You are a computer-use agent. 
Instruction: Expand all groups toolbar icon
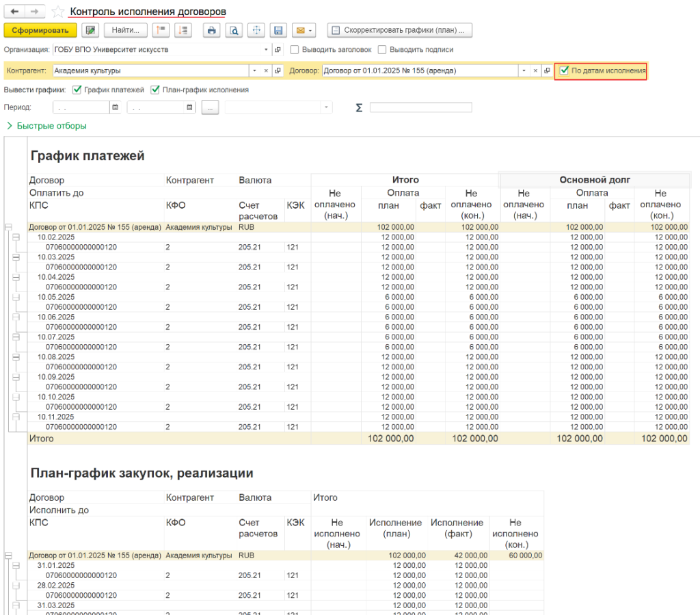tap(183, 30)
